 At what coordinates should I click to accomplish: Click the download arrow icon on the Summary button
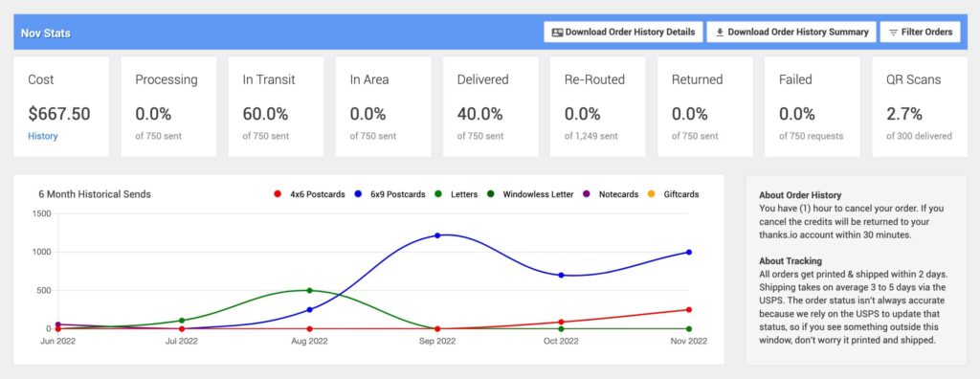(720, 33)
